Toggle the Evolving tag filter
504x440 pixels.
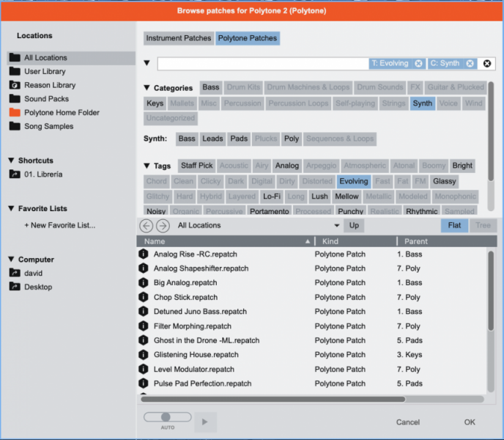[x=354, y=181]
